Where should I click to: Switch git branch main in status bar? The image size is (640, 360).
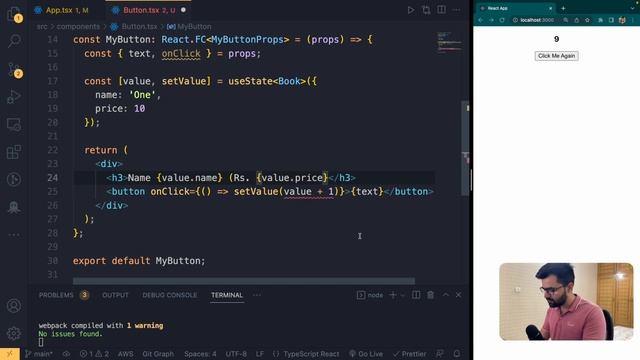pos(39,354)
